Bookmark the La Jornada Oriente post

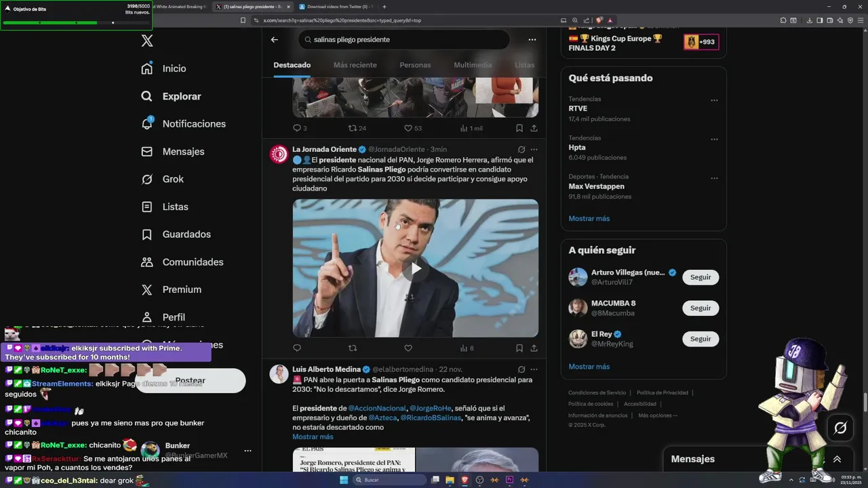[519, 348]
